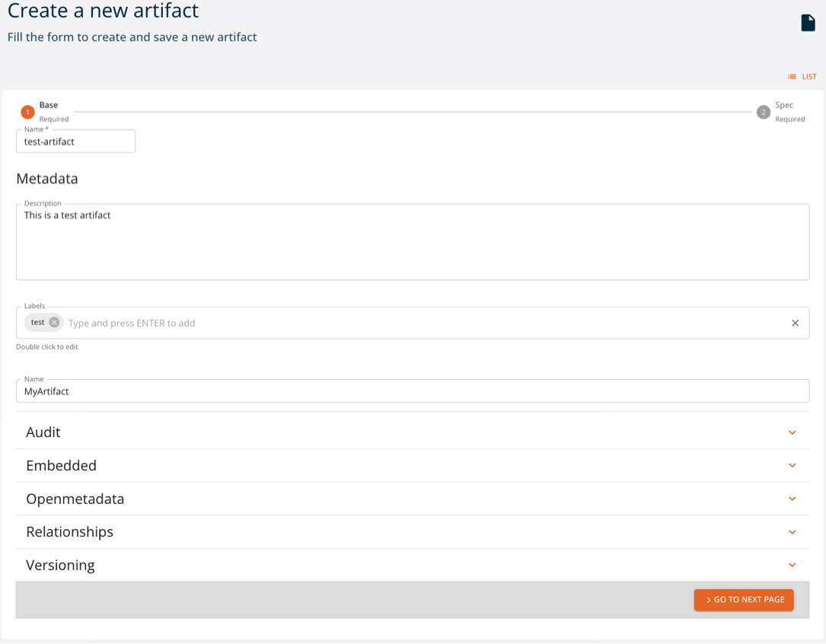Expand the Embedded section chevron
The height and width of the screenshot is (644, 826).
pyautogui.click(x=792, y=466)
